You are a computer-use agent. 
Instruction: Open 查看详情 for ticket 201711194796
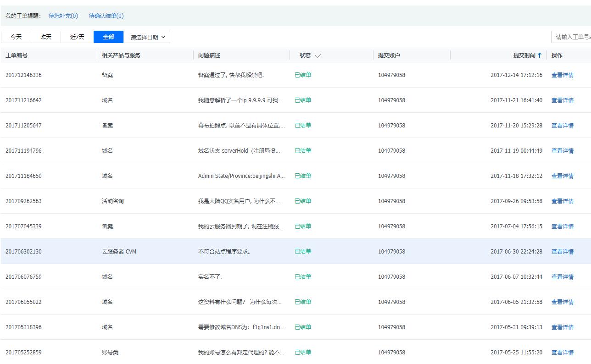coord(563,151)
